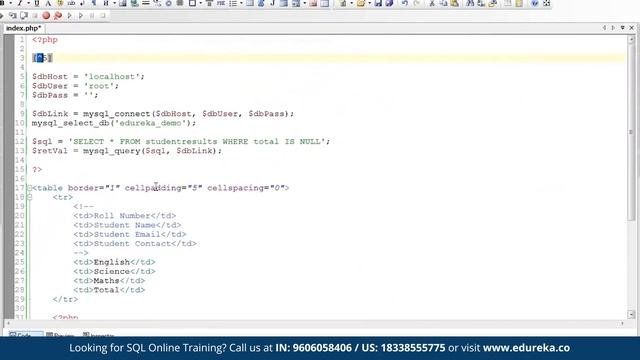Viewport: 640px width, 360px height.
Task: Collapse the table tag fold marker
Action: (29, 188)
